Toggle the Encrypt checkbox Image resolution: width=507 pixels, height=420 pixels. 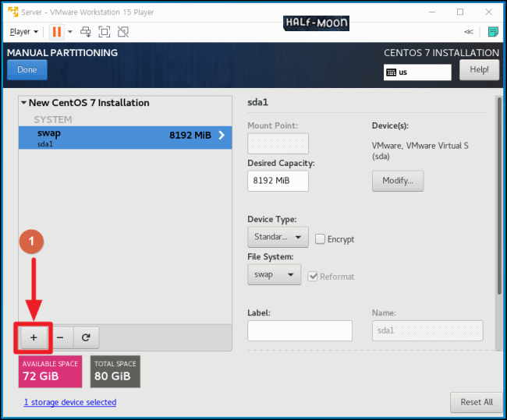pos(320,239)
